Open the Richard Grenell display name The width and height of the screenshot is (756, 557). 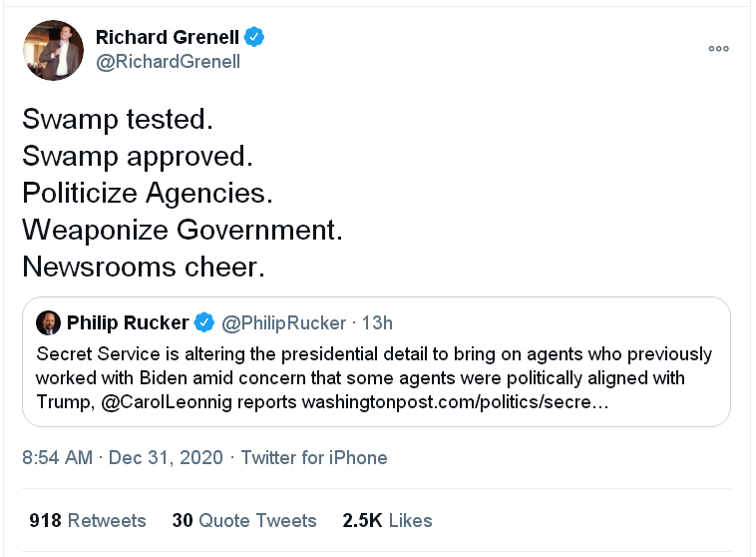[167, 38]
